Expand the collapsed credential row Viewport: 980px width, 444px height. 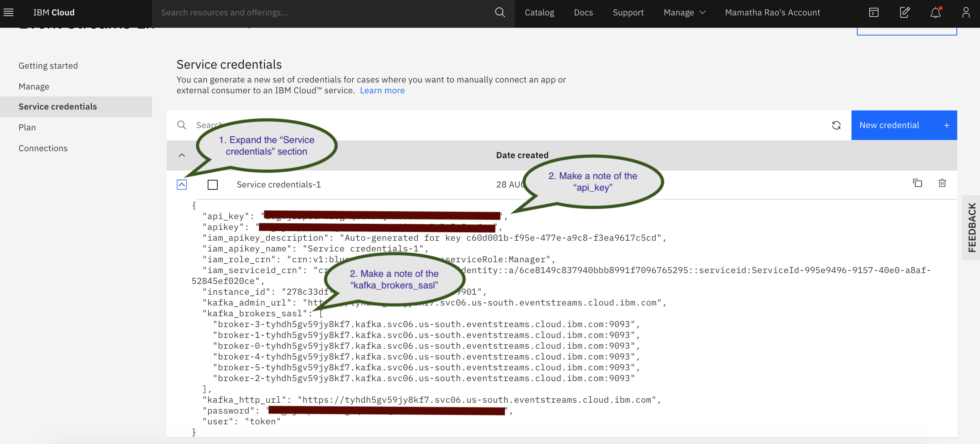click(x=181, y=184)
